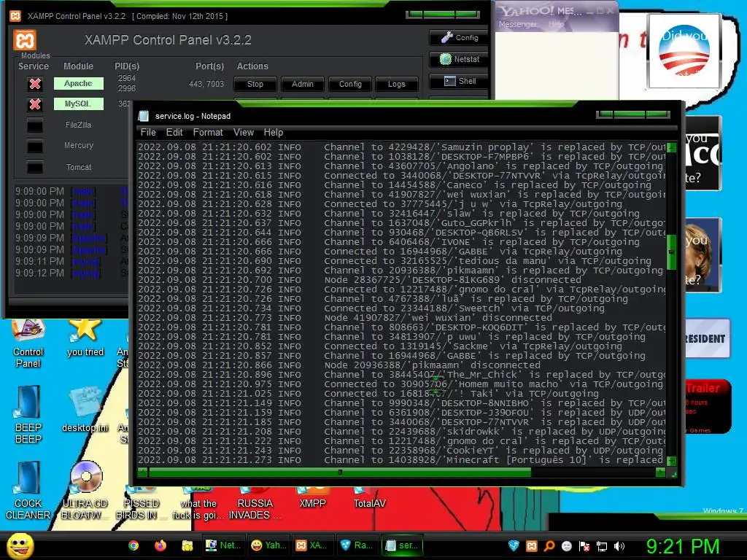Click TotalAV shield tray icon
Screen dimensions: 747x560
(x=513, y=545)
